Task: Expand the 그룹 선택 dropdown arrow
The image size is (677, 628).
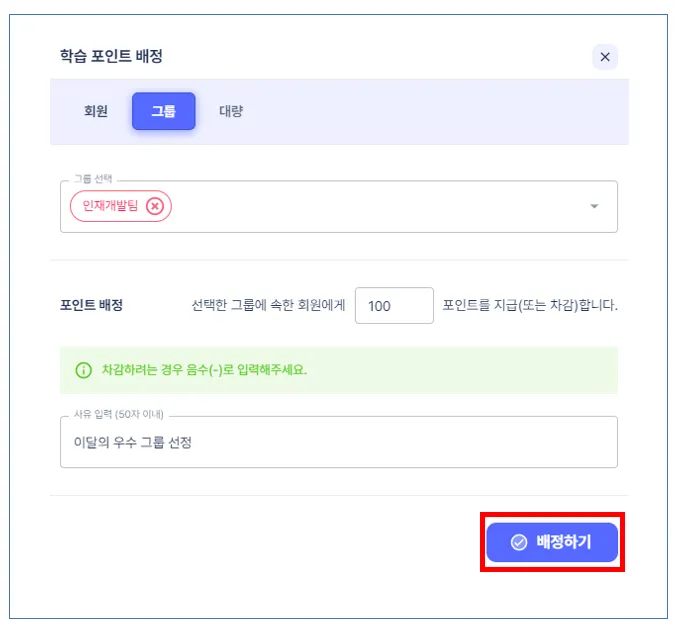Action: [594, 206]
